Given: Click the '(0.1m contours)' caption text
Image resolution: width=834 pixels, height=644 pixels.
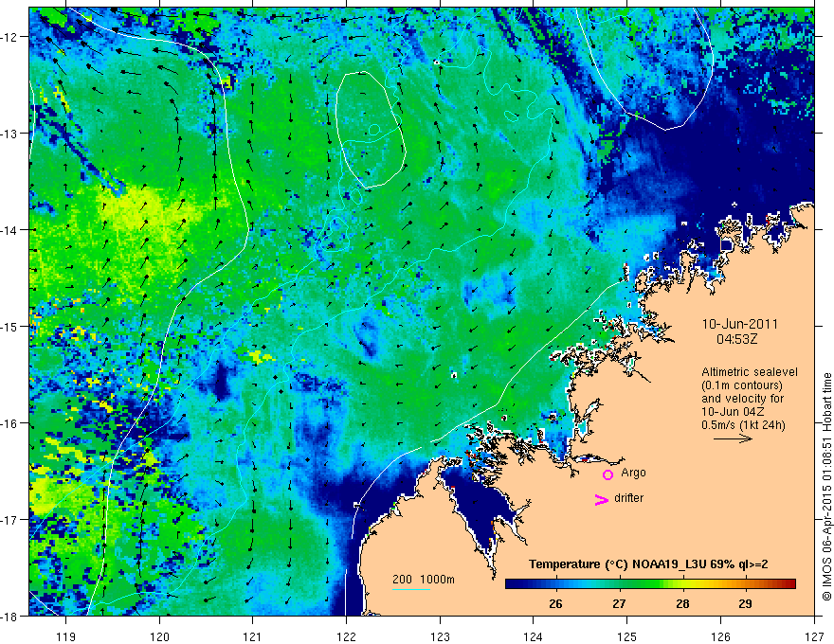Looking at the screenshot, I should 742,385.
